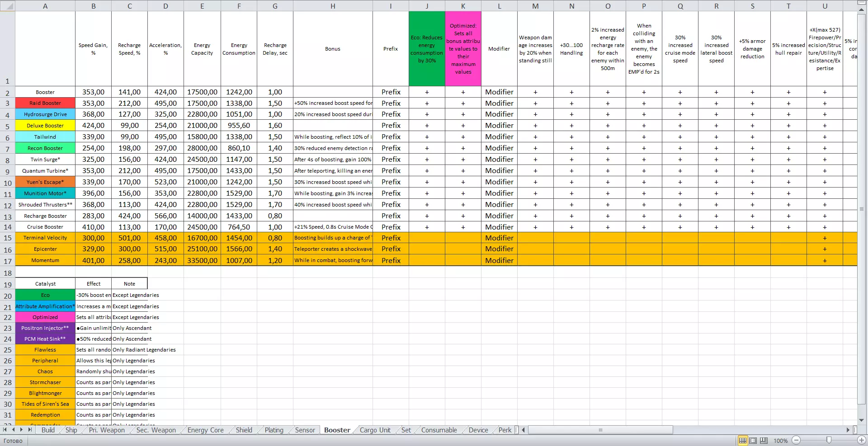Image resolution: width=868 pixels, height=446 pixels.
Task: Select the Bonus column header cell
Action: (333, 49)
